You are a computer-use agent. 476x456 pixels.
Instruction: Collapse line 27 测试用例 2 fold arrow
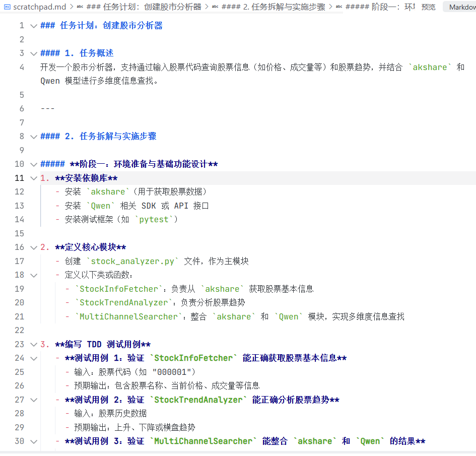click(34, 400)
